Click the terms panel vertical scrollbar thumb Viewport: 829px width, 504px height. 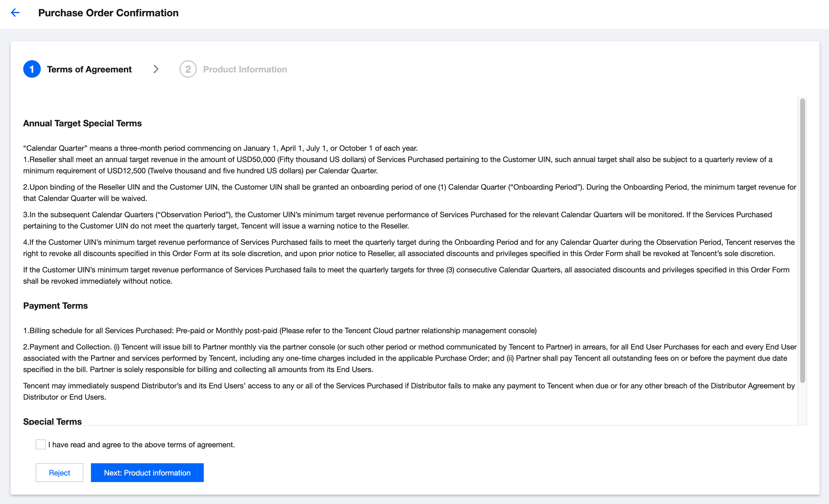pyautogui.click(x=802, y=240)
